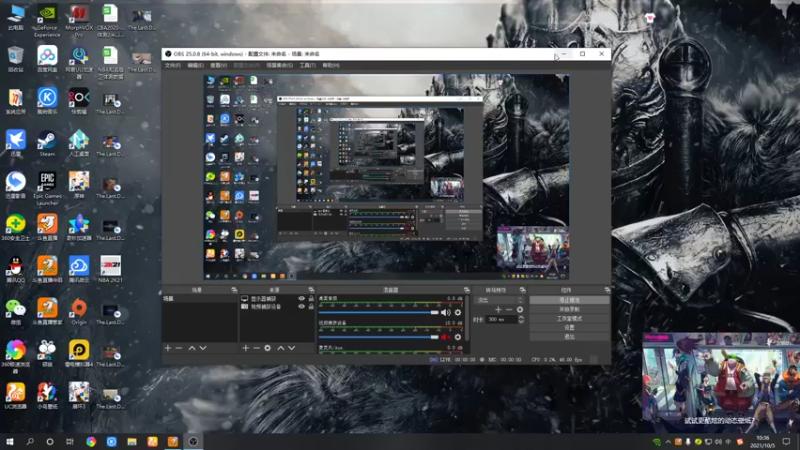
Task: Open the File menu in OBS
Action: [172, 65]
